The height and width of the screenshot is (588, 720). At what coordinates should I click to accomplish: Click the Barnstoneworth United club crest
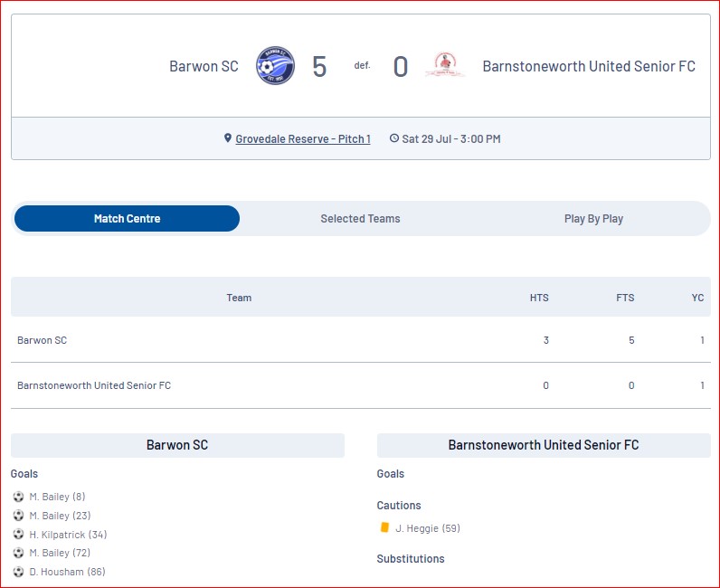coord(445,65)
